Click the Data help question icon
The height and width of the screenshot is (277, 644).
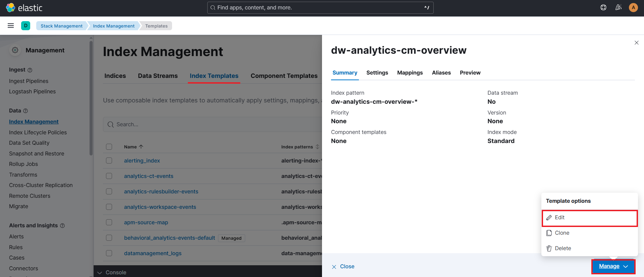point(25,111)
